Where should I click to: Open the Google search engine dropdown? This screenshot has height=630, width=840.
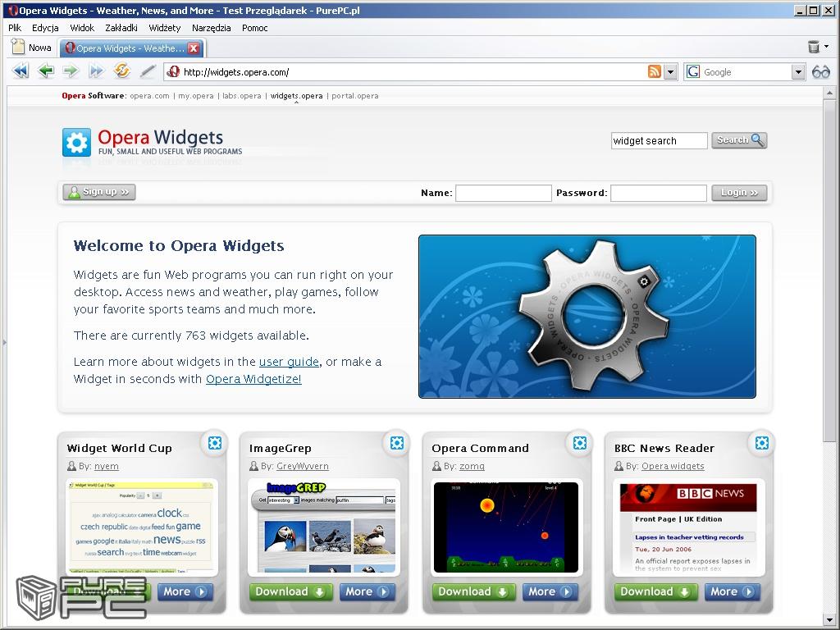click(798, 72)
